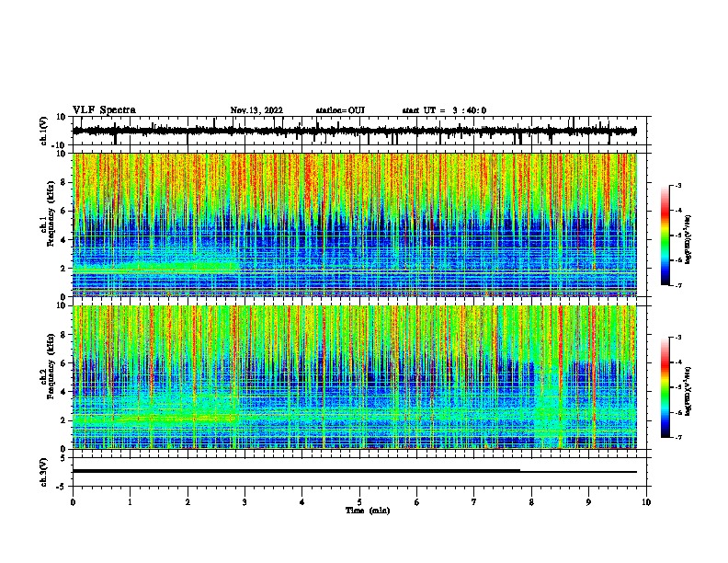Click the ch.1 spectrogram color scale bar
The height and width of the screenshot is (563, 728).
(x=665, y=236)
